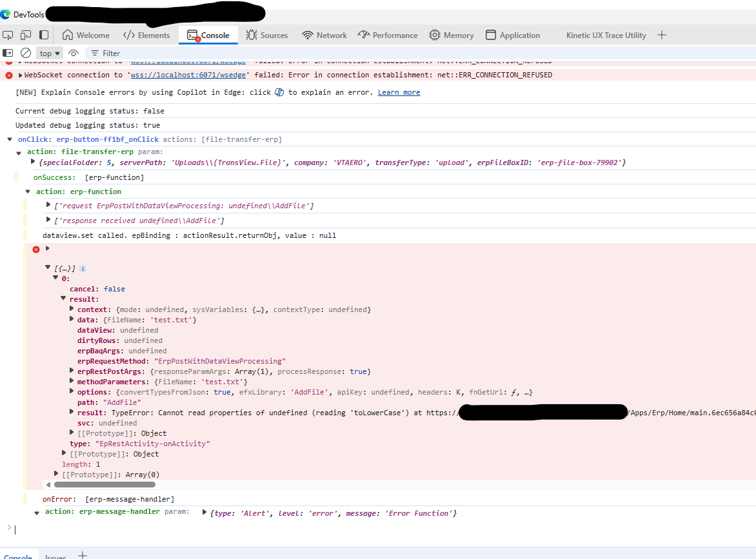756x559 pixels.
Task: Switch to the Network tab
Action: pyautogui.click(x=324, y=35)
